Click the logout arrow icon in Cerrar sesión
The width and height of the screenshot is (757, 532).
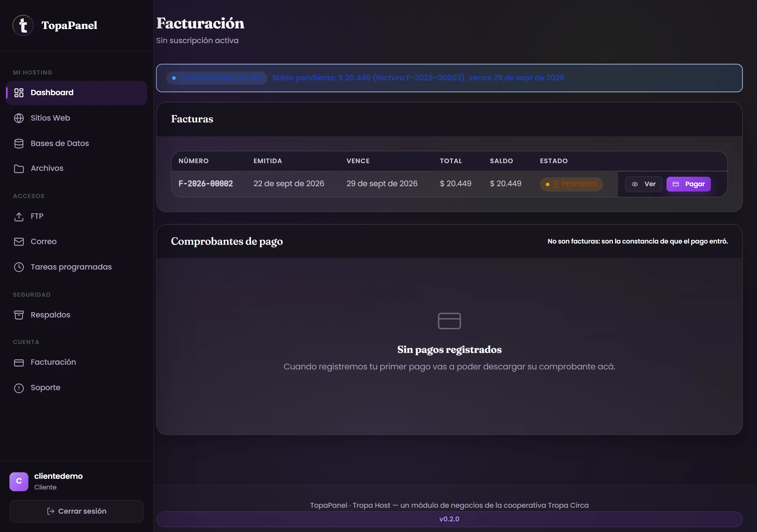pyautogui.click(x=51, y=511)
